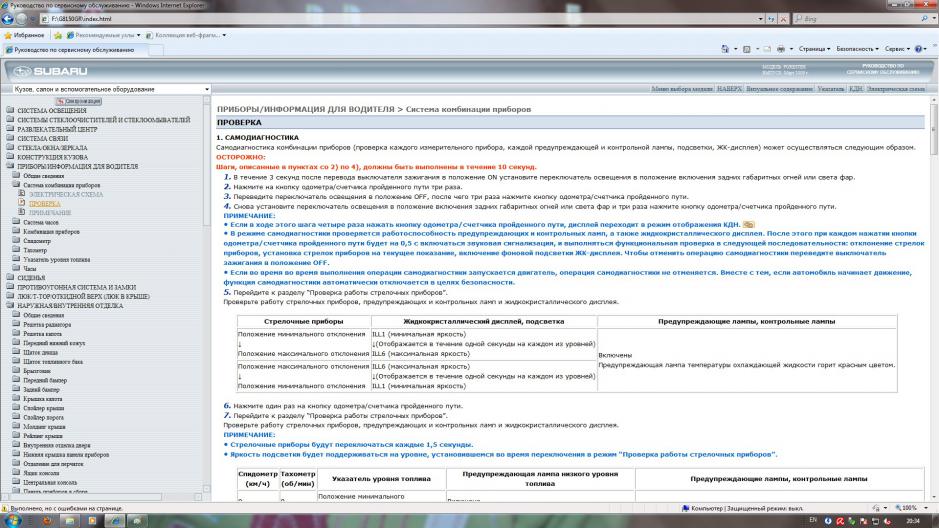Collapse ПРИБОРЫ/ИНФОРМАЦИЯ ДЛЯ ВОДИТЕЛЯ tree node
Image resolution: width=939 pixels, height=528 pixels.
point(10,166)
